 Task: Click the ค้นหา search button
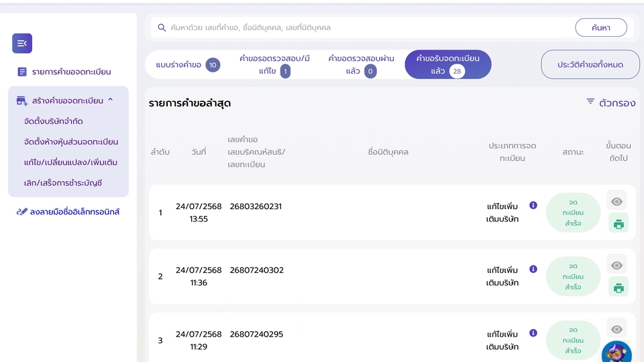pyautogui.click(x=600, y=27)
